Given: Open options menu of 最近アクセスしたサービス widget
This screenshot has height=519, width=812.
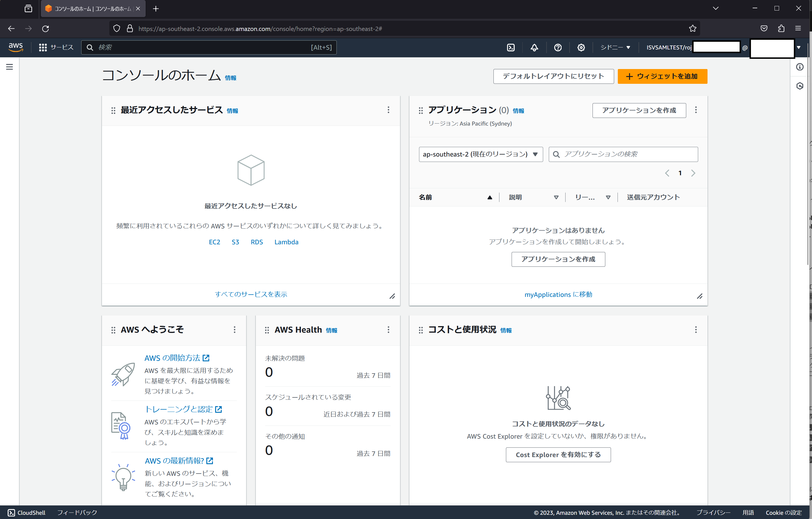Looking at the screenshot, I should 388,110.
